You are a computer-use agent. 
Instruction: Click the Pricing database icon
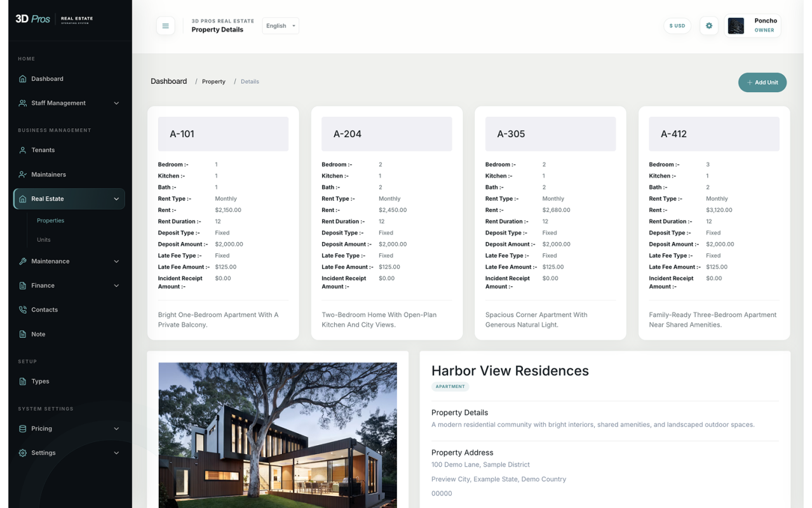pyautogui.click(x=23, y=429)
